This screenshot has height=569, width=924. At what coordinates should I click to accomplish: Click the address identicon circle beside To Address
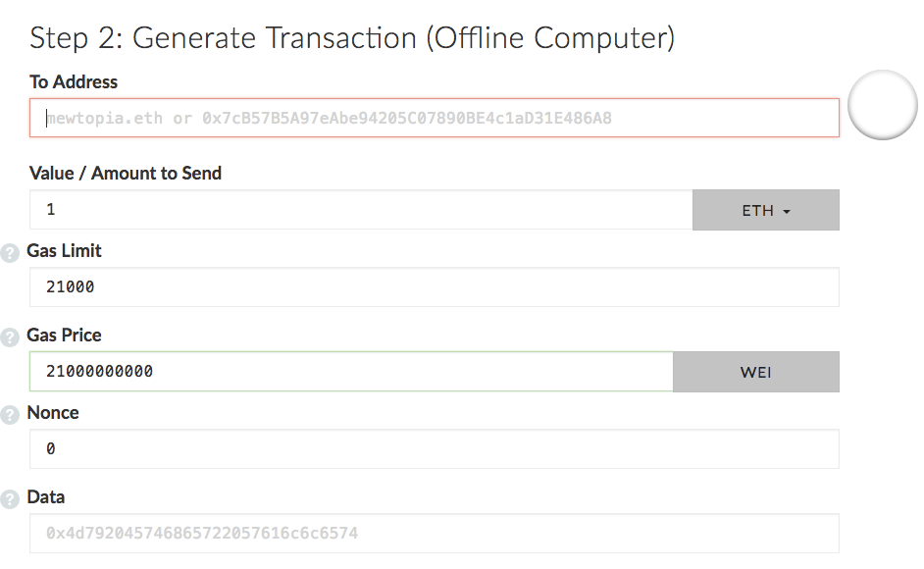coord(882,105)
